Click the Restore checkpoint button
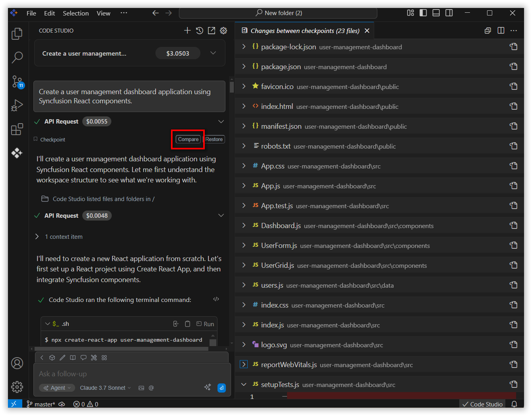The image size is (532, 416). tap(214, 139)
